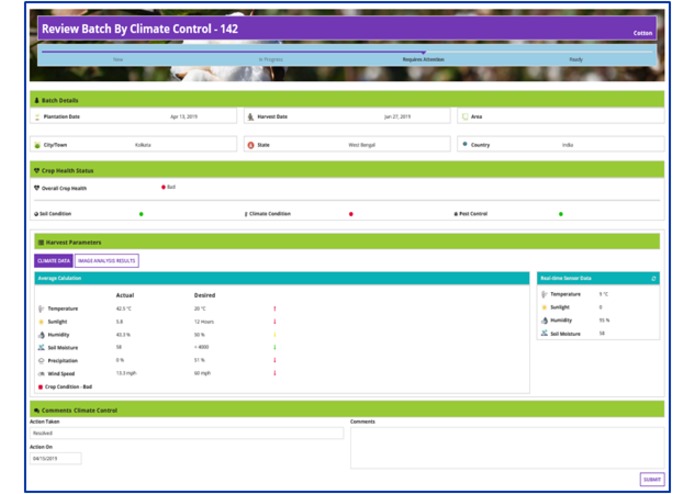Click the Kolkata city value
The width and height of the screenshot is (695, 494).
[x=143, y=145]
